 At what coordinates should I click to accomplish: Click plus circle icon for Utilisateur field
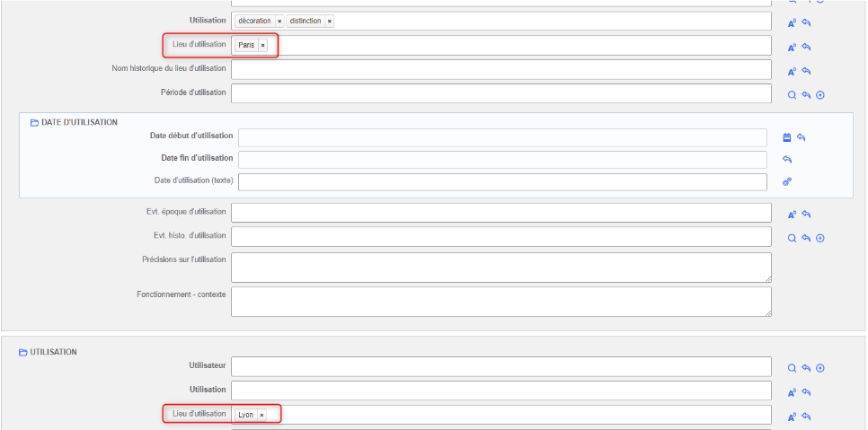coord(820,368)
